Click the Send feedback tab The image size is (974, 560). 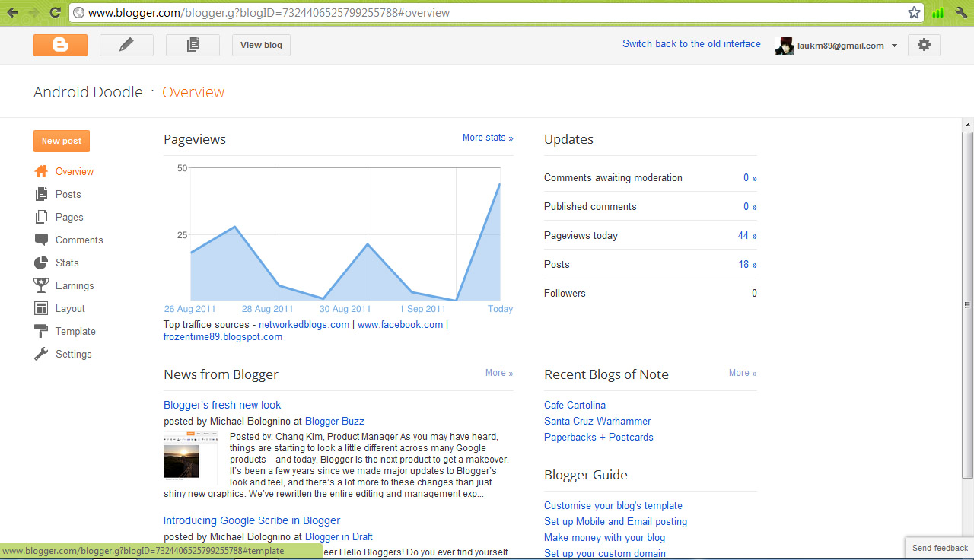point(939,548)
